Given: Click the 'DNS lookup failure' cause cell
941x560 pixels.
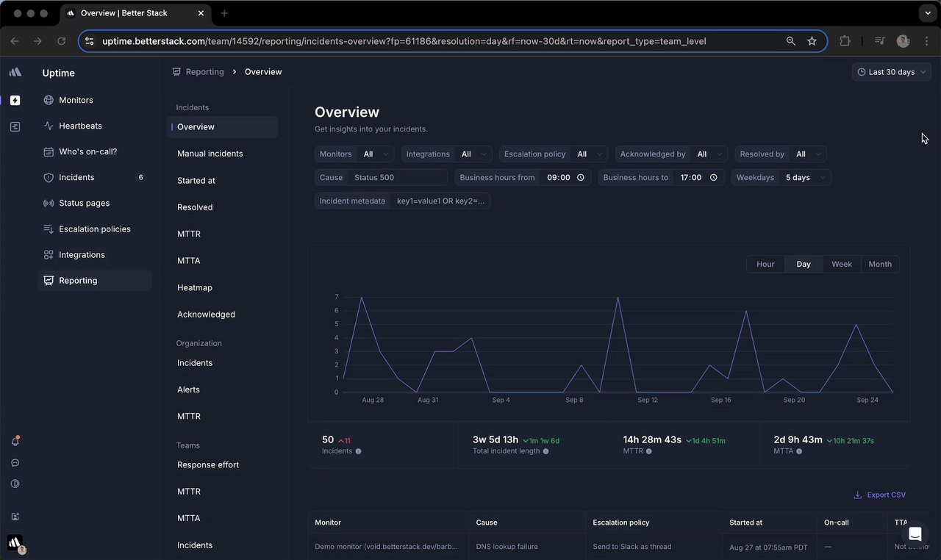Looking at the screenshot, I should click(x=507, y=547).
